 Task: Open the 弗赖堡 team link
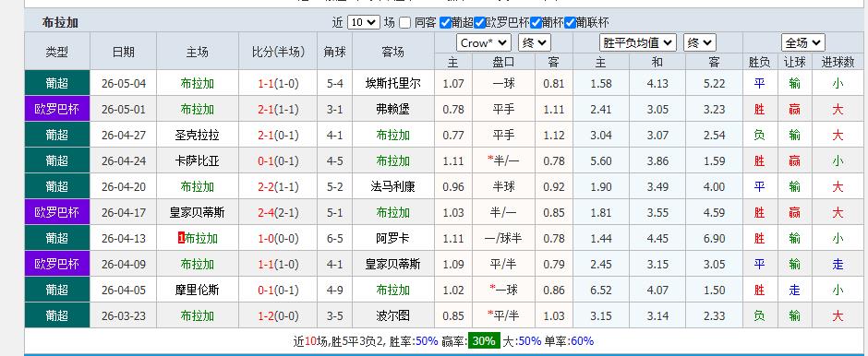pyautogui.click(x=393, y=110)
